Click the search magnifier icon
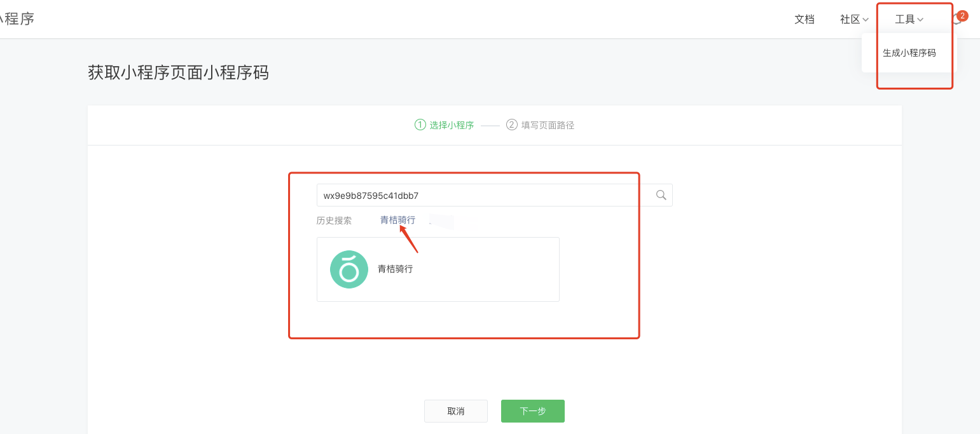Viewport: 980px width, 434px height. pos(661,195)
